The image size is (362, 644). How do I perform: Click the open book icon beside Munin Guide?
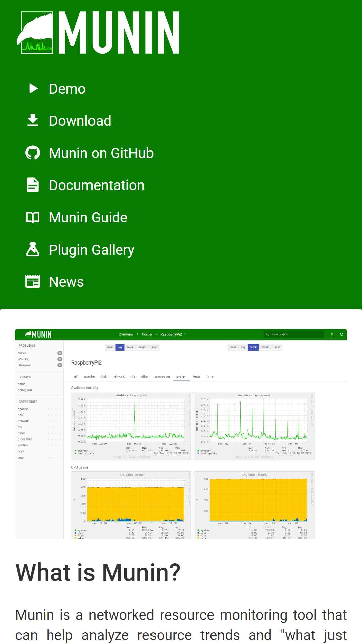[33, 217]
